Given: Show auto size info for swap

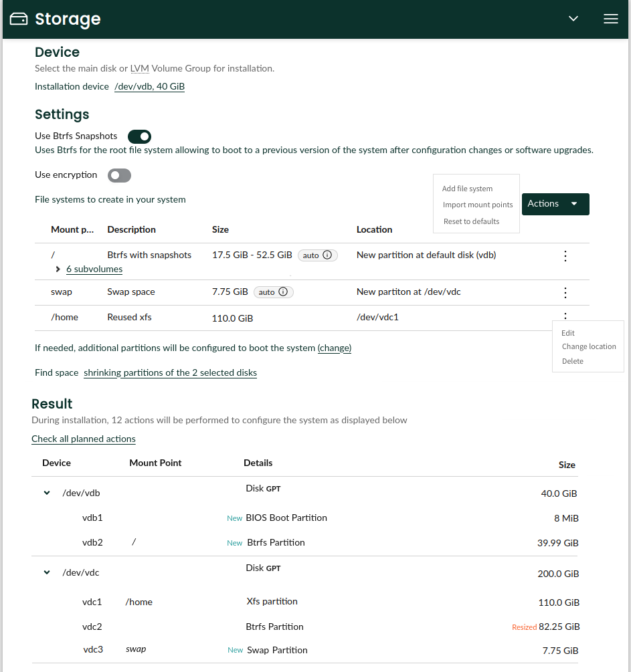Looking at the screenshot, I should pos(283,292).
